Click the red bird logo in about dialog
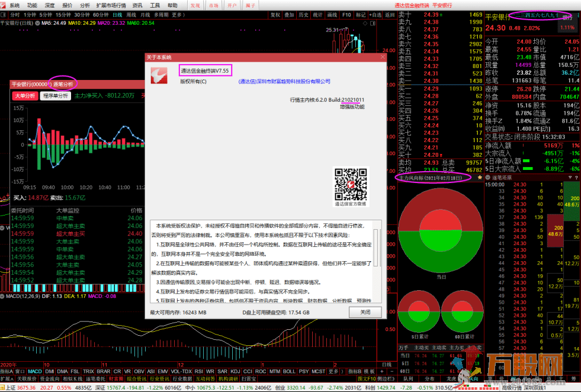 [x=159, y=75]
